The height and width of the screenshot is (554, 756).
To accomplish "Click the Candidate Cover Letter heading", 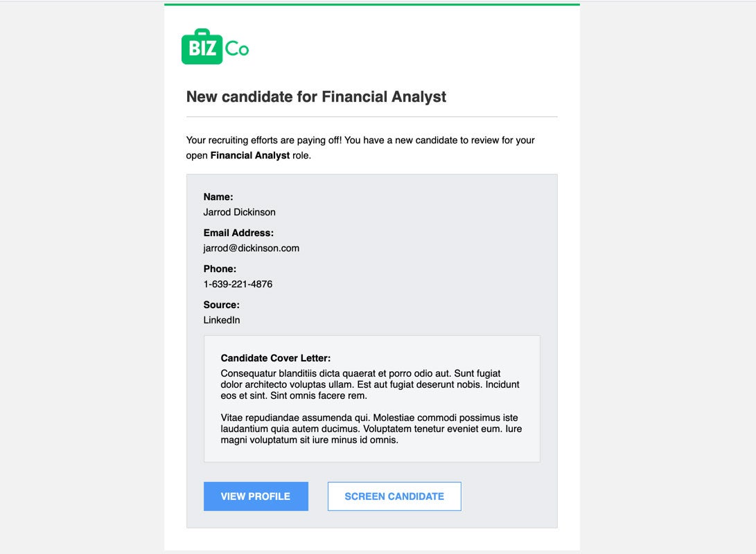I will point(275,358).
